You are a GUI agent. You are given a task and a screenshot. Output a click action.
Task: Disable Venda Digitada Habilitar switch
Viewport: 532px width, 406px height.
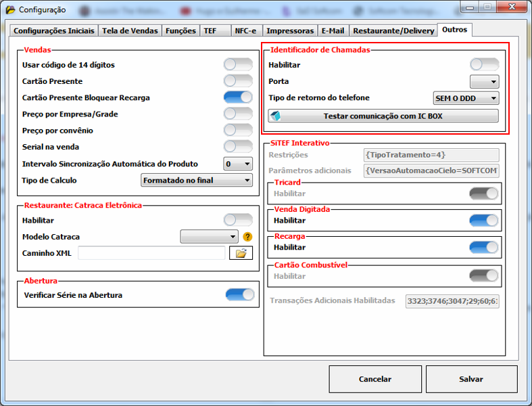(x=483, y=221)
